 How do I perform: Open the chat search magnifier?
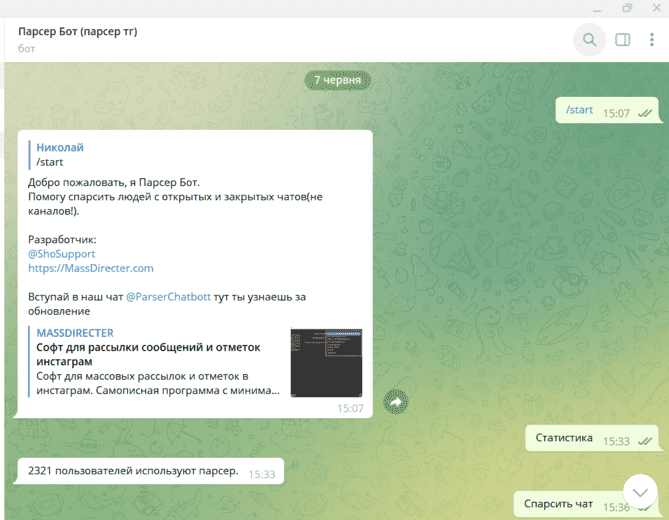point(589,40)
